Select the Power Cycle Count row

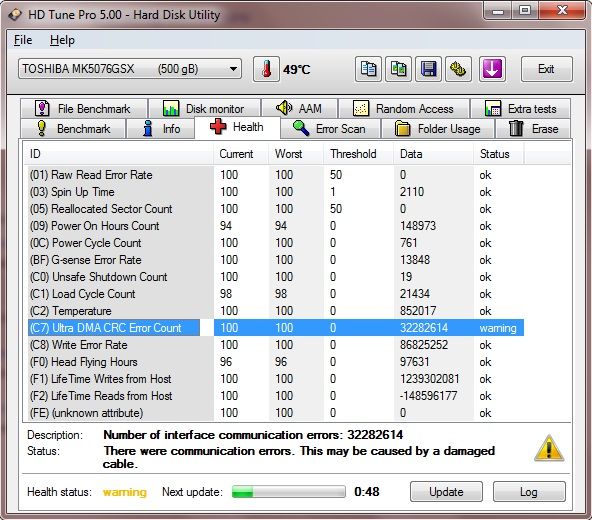[276, 243]
